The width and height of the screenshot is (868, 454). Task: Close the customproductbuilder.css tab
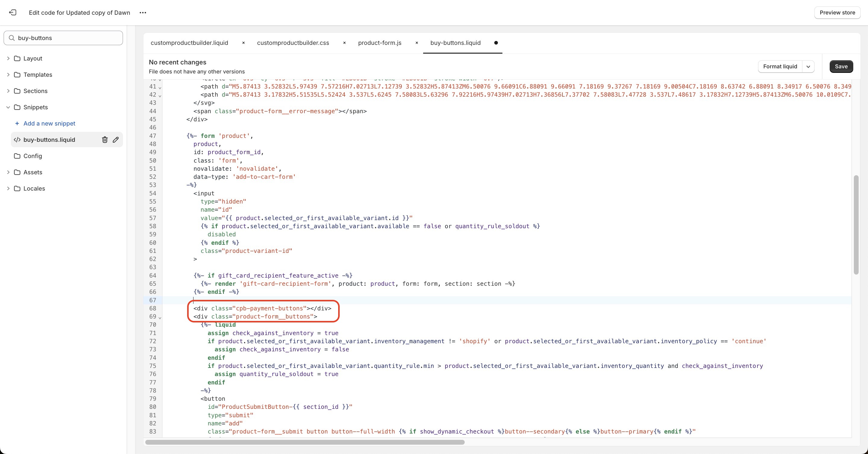[344, 43]
